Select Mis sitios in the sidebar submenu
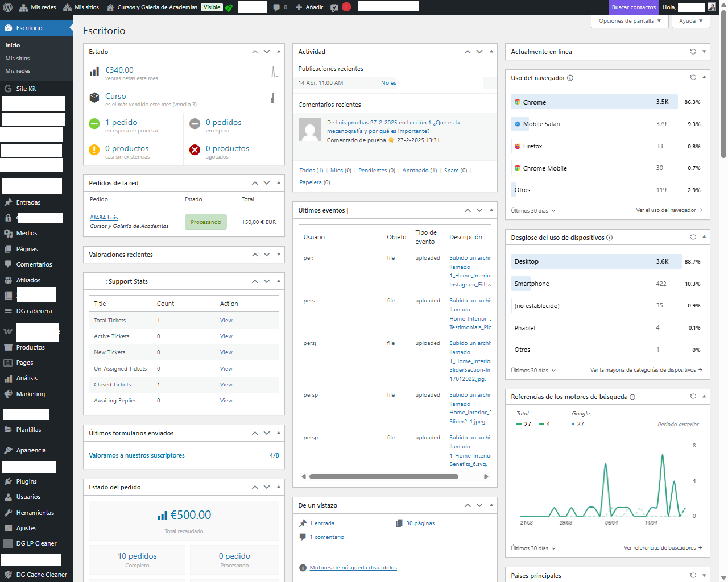This screenshot has height=582, width=728. (x=18, y=59)
